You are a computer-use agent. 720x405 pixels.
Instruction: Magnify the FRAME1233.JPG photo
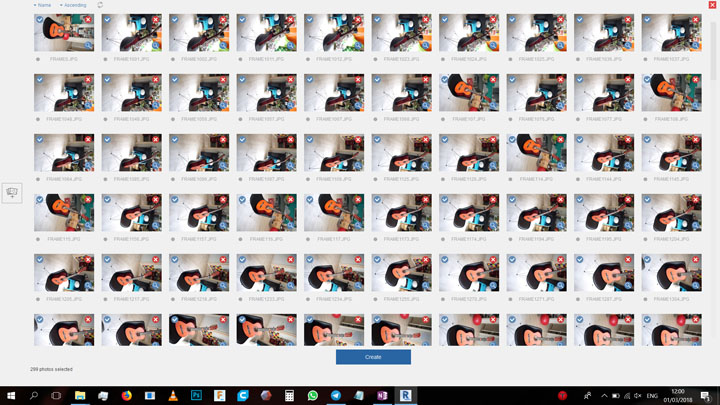tap(291, 286)
